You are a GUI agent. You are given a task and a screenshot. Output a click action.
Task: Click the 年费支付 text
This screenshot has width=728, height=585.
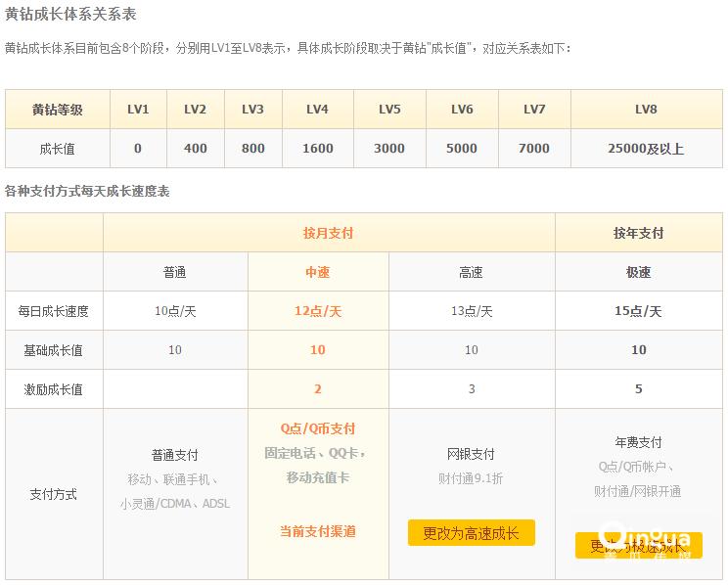point(638,442)
